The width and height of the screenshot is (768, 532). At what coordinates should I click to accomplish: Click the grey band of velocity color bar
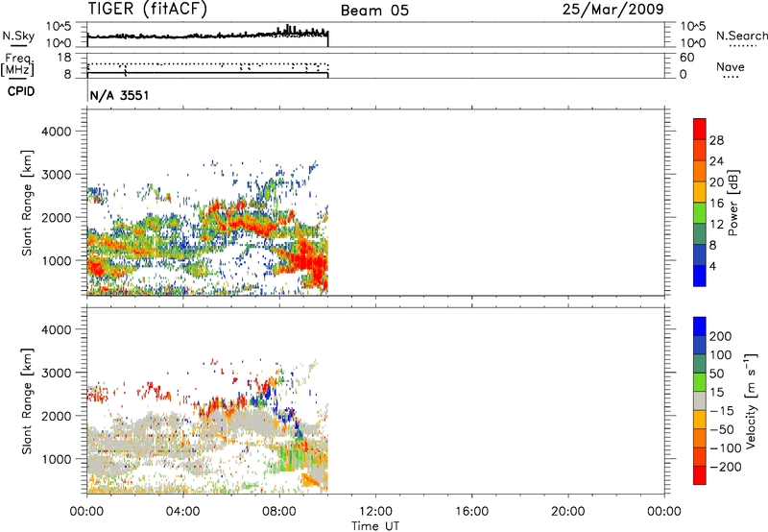(700, 400)
